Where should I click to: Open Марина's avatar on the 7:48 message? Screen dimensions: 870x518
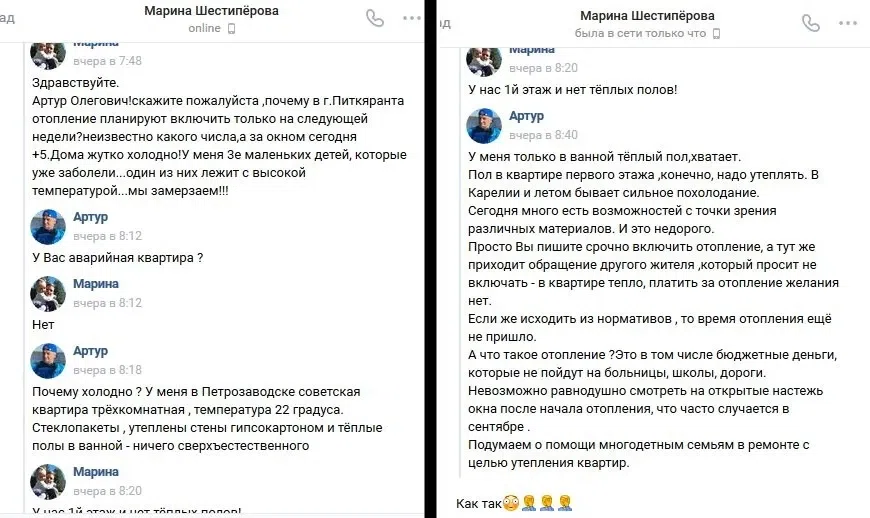tap(48, 54)
